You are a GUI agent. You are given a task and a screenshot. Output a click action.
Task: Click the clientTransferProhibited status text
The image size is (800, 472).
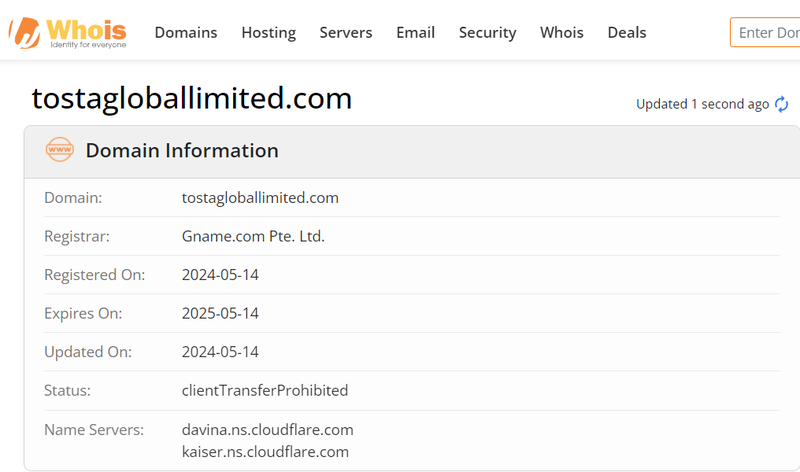(265, 390)
